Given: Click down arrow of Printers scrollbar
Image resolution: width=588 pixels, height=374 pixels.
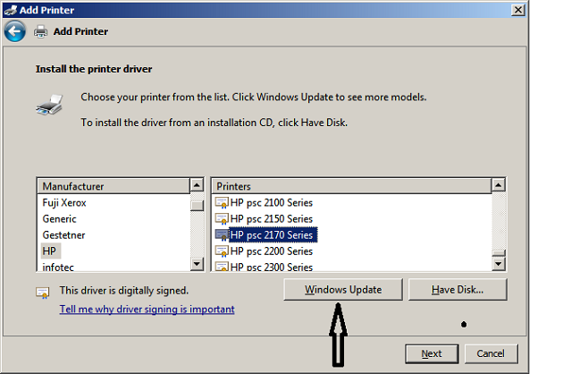Looking at the screenshot, I should click(x=499, y=264).
